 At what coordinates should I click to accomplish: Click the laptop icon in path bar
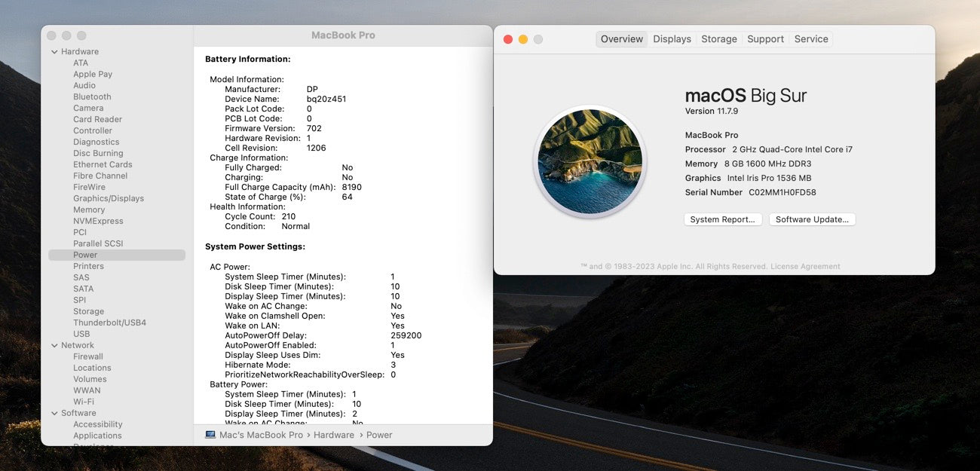[210, 435]
